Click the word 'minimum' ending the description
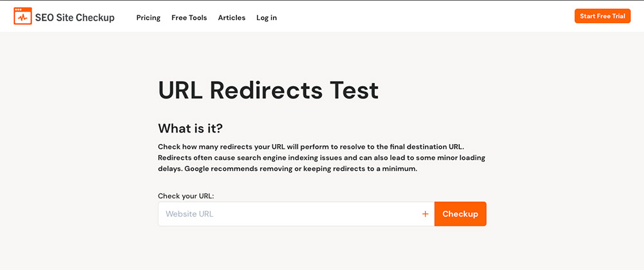644x270 pixels. click(x=401, y=169)
